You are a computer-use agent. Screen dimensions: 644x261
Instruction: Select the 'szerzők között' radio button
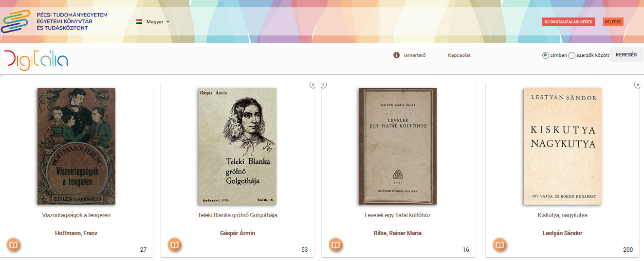pyautogui.click(x=571, y=55)
